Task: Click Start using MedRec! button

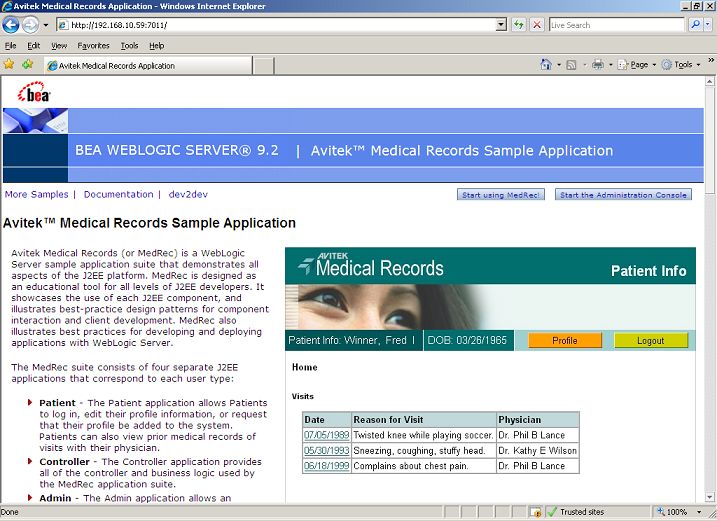Action: click(x=501, y=195)
